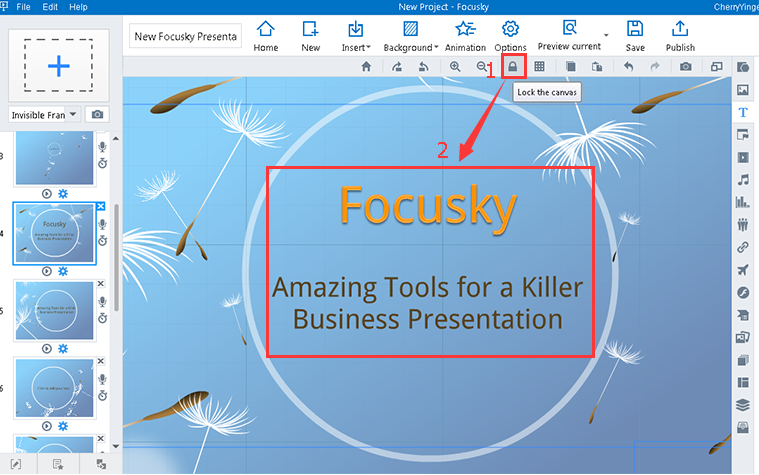Screen dimensions: 759x475
Task: Open the Background dropdown menu
Action: coord(410,36)
